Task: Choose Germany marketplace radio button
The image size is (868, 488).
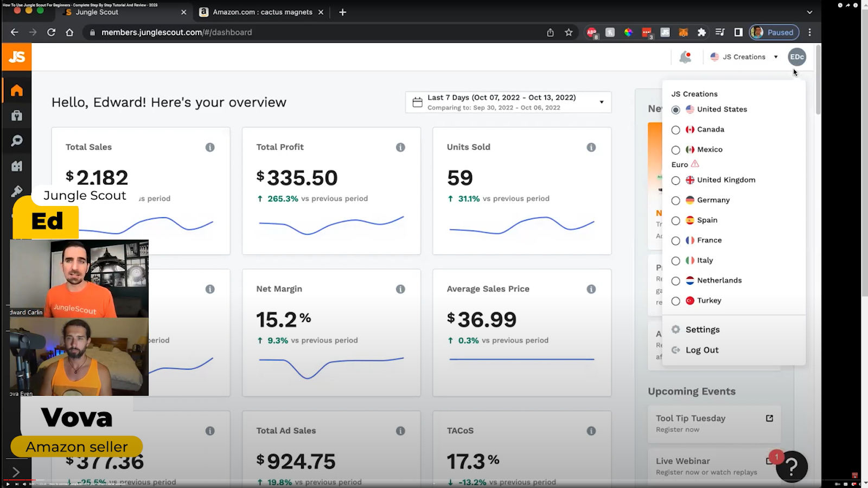Action: click(x=675, y=201)
